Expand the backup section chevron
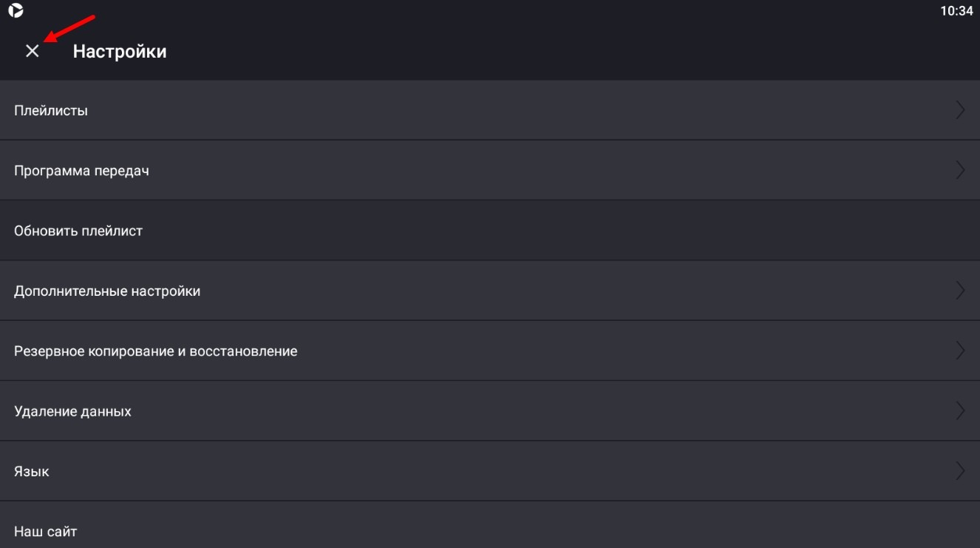Image resolution: width=980 pixels, height=548 pixels. click(x=961, y=351)
